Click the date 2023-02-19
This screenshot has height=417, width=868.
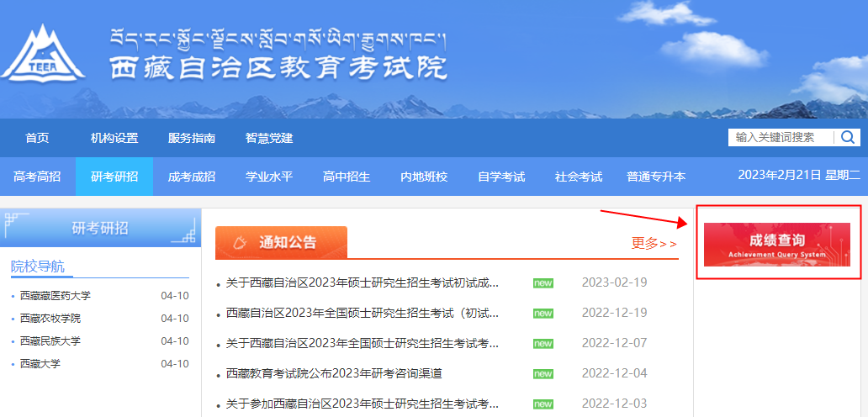pos(614,282)
